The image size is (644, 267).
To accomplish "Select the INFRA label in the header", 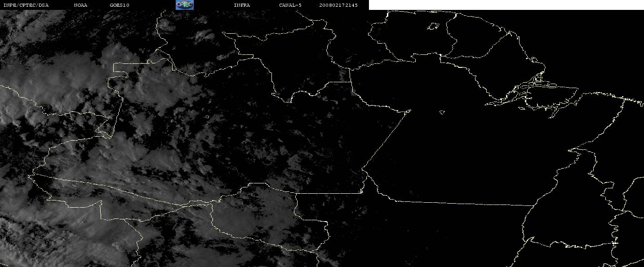I will tap(242, 5).
